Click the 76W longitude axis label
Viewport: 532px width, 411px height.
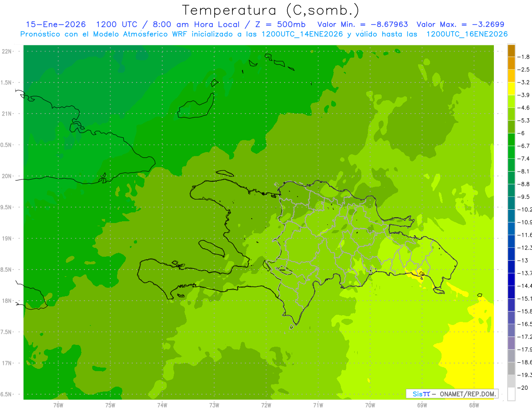(58, 405)
